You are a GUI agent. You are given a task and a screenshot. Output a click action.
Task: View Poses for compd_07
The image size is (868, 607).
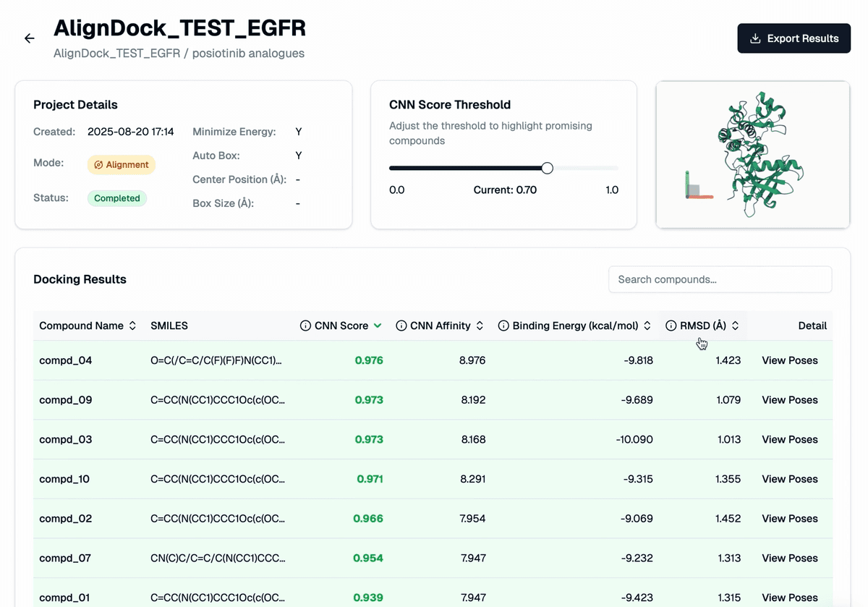tap(789, 558)
